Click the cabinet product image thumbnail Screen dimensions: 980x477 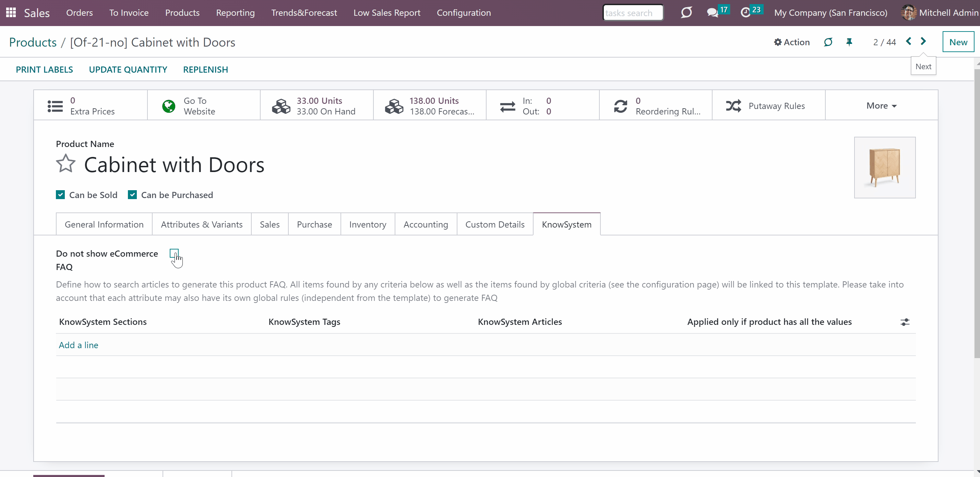(885, 168)
